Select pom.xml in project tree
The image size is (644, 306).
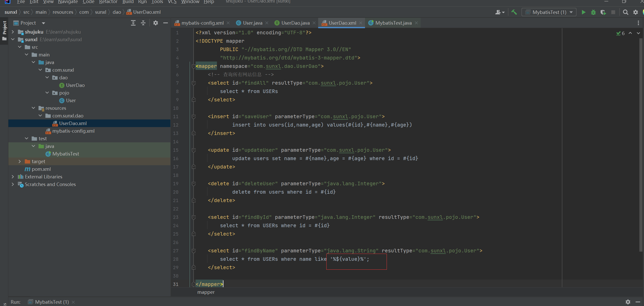(41, 169)
